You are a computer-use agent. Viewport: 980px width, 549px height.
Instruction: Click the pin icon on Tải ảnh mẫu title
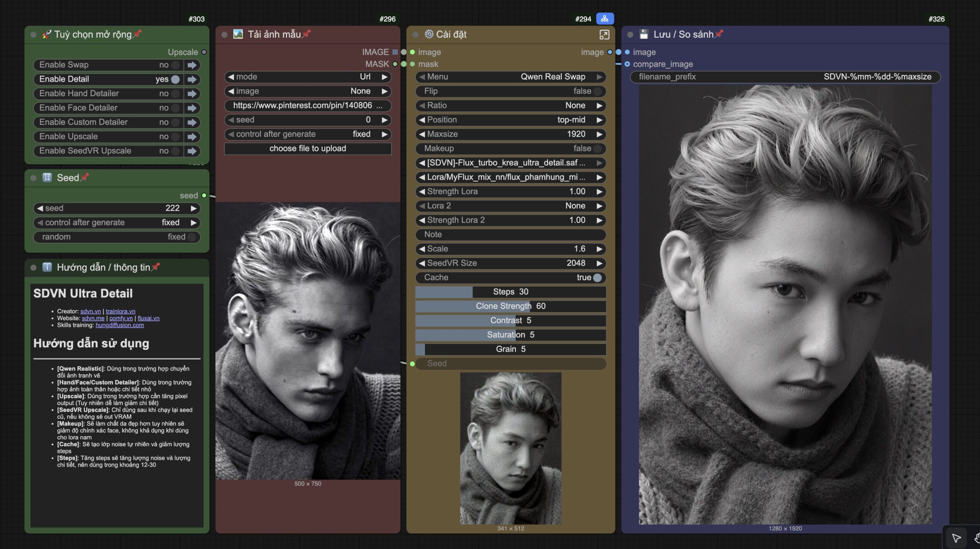pos(306,34)
